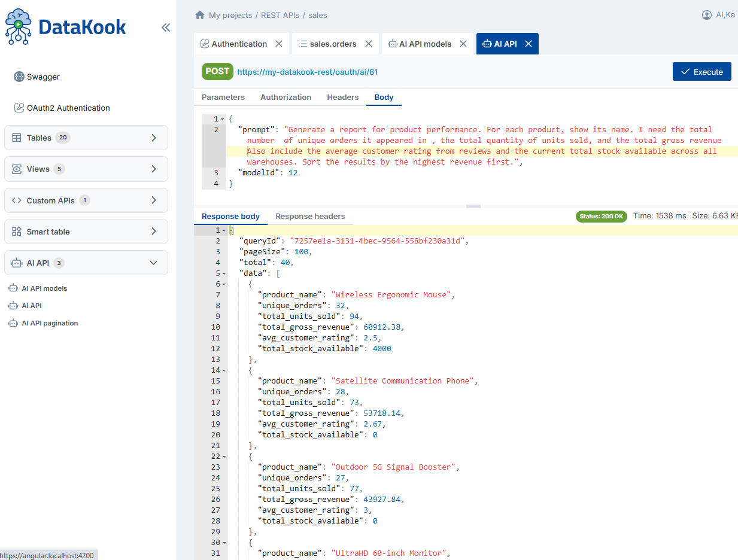The width and height of the screenshot is (738, 560).
Task: Open AI API pagination in sidebar
Action: [x=50, y=323]
